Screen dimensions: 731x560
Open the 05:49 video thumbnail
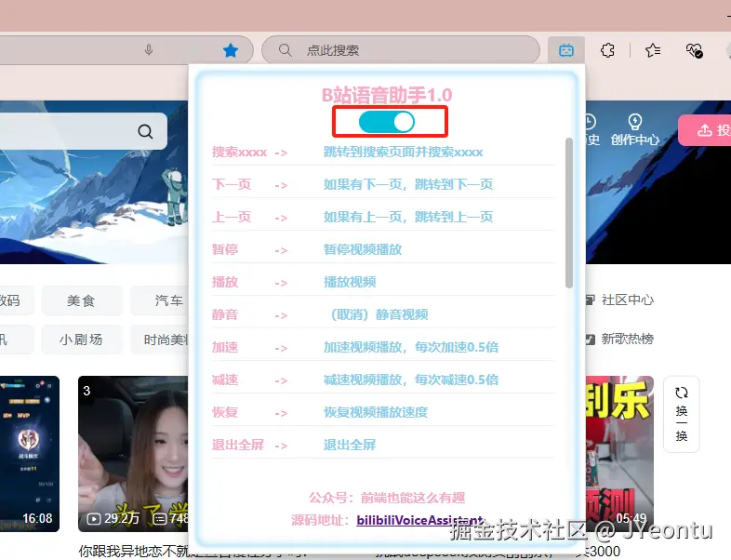[619, 454]
